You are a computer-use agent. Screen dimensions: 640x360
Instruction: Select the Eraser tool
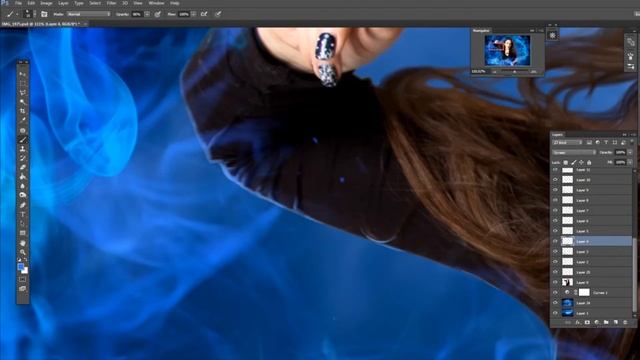pyautogui.click(x=22, y=167)
